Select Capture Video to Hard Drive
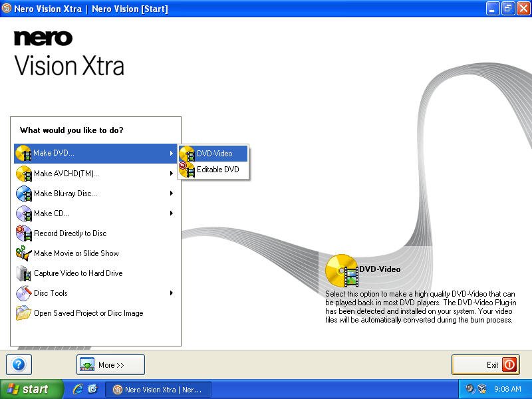Viewport: 532px width, 399px height. [x=95, y=273]
